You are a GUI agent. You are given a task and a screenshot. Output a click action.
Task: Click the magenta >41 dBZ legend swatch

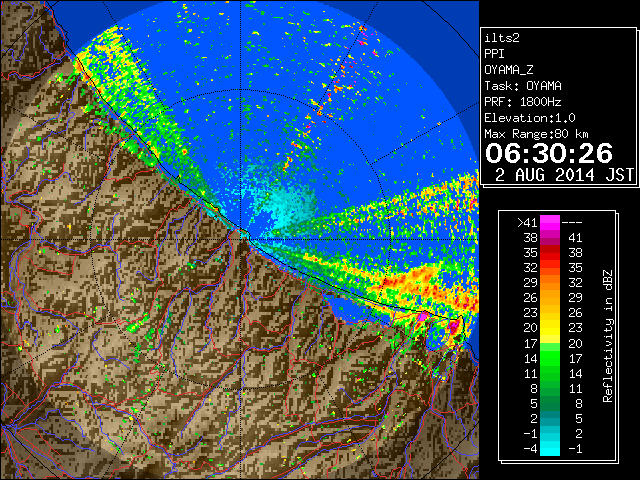click(550, 222)
